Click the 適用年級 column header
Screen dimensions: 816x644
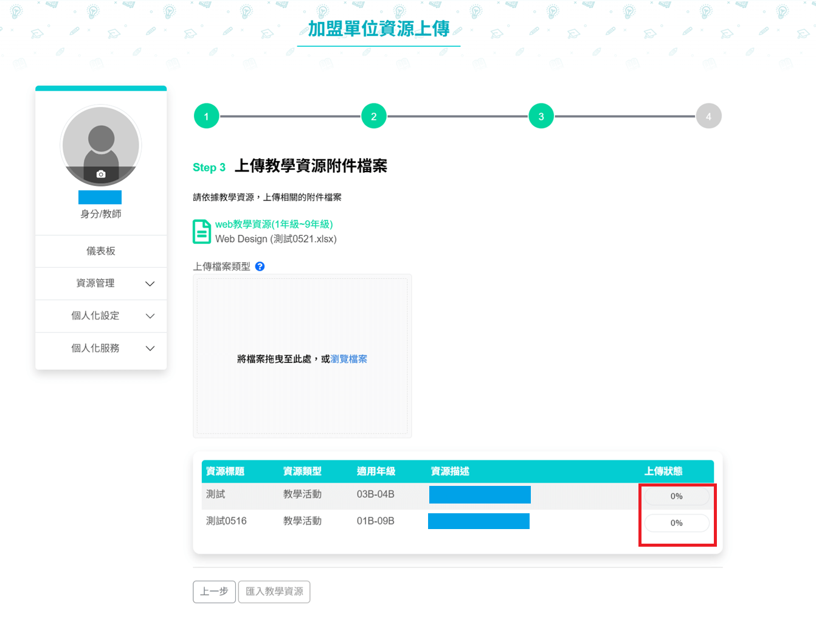pyautogui.click(x=376, y=471)
